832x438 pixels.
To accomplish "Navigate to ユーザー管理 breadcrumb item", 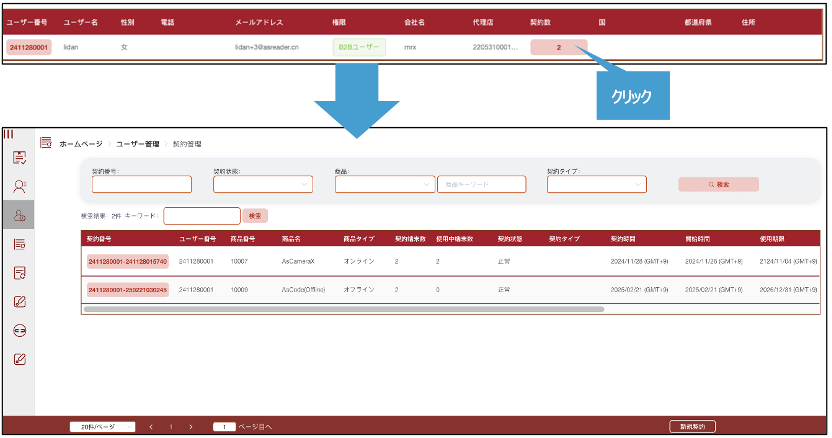I will click(137, 144).
